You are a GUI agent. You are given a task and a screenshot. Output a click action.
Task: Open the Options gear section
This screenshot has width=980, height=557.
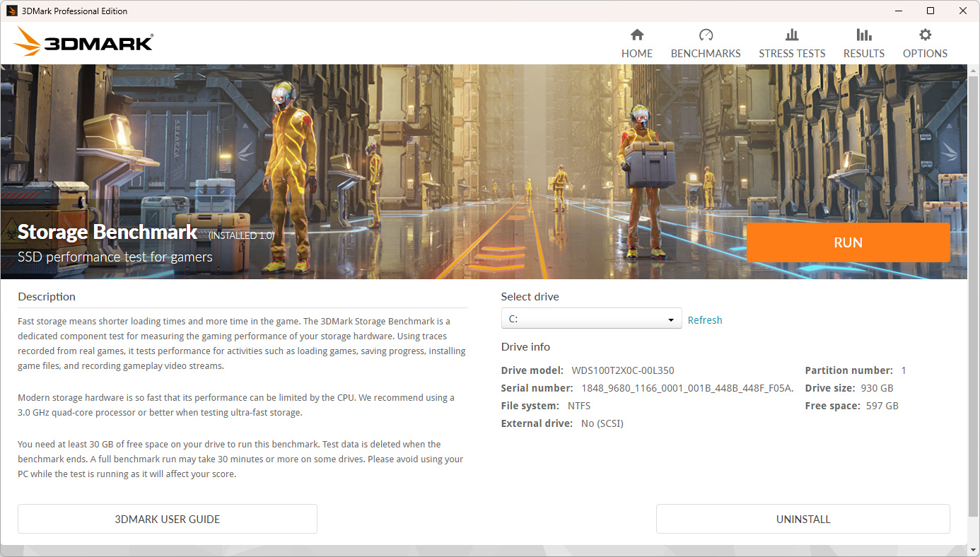[925, 44]
